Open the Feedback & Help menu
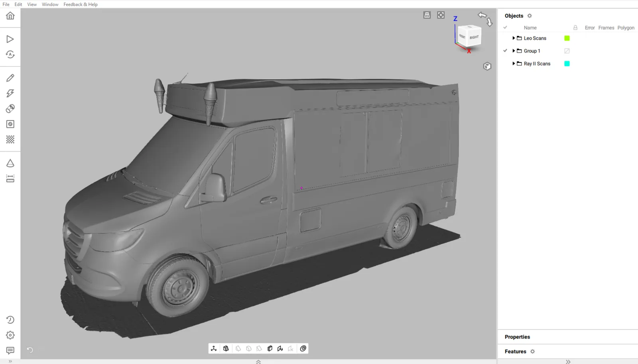638x364 pixels. [x=81, y=4]
